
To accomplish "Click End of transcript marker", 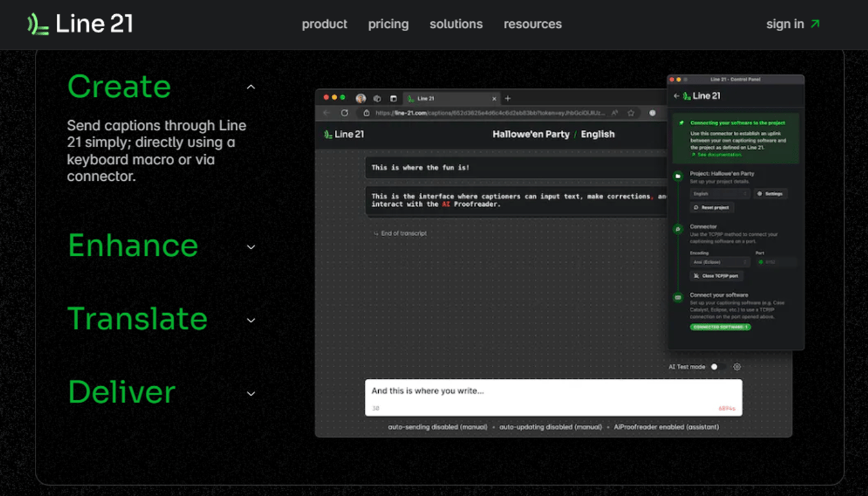I will (x=400, y=233).
